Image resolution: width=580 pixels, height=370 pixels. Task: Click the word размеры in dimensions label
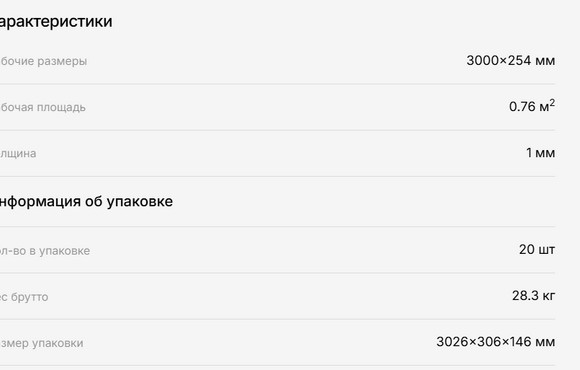click(x=65, y=61)
